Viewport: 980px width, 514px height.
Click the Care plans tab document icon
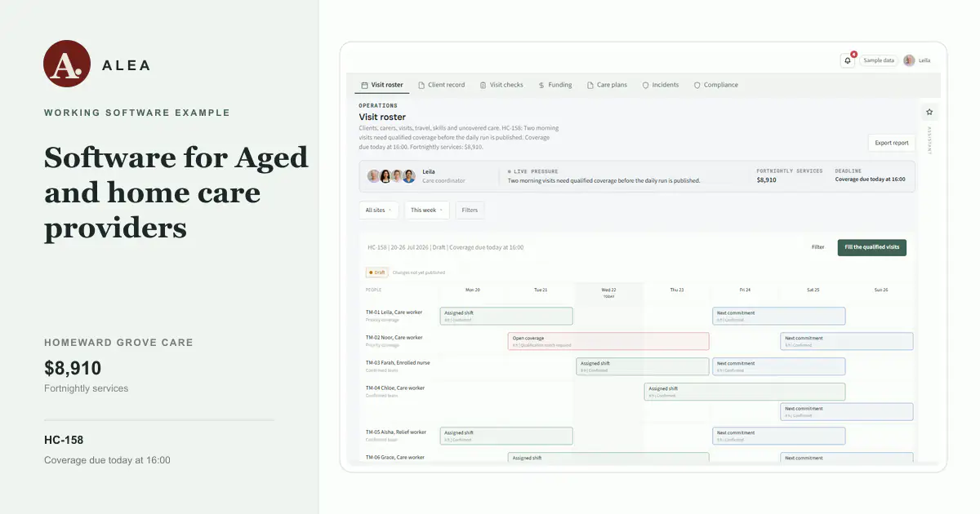click(590, 85)
